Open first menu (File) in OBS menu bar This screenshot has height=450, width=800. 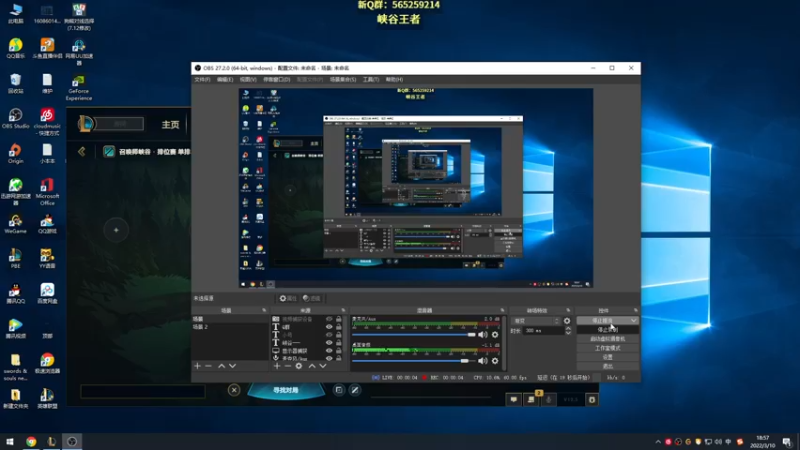click(x=203, y=80)
